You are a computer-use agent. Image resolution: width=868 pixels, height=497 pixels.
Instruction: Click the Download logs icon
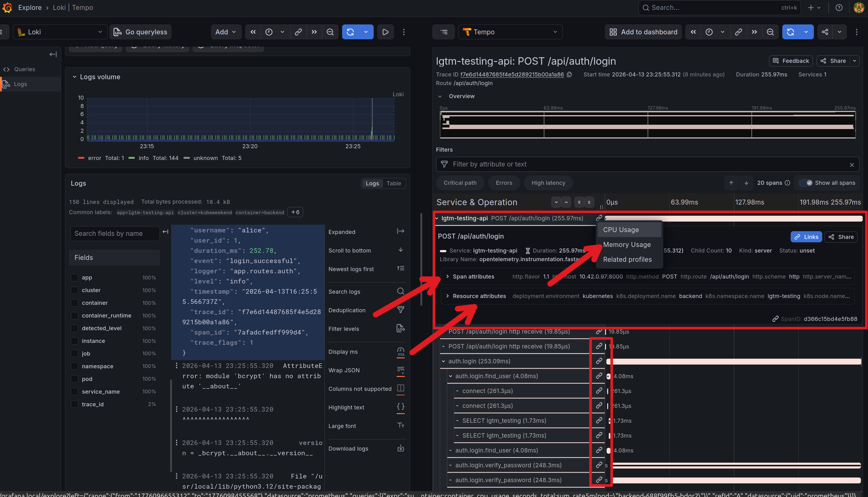pyautogui.click(x=401, y=448)
